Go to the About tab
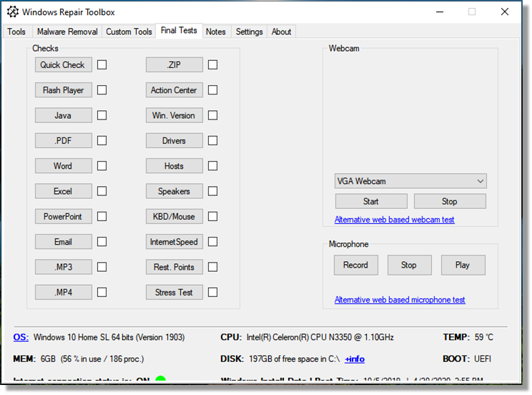 281,31
